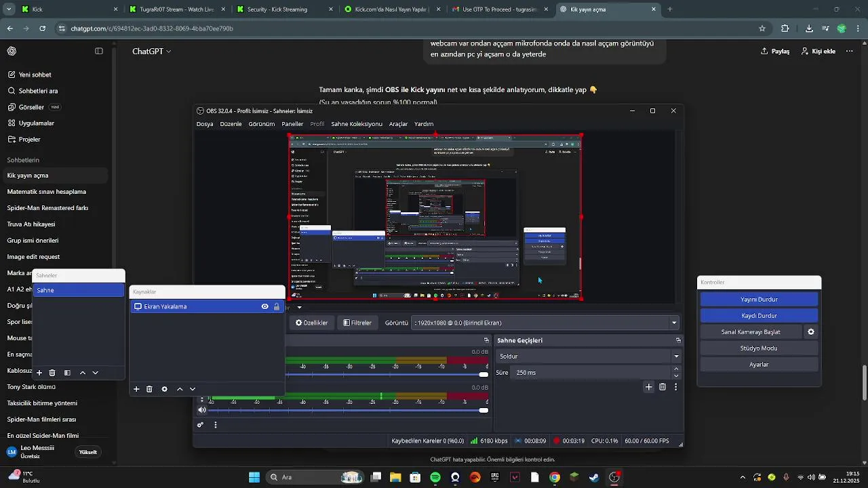868x488 pixels.
Task: Open transition properties three-dot menu
Action: [675, 387]
